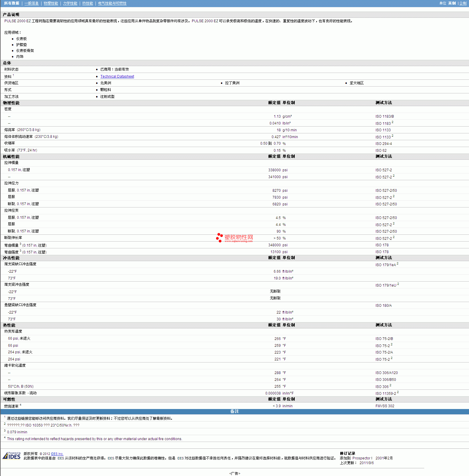Click the 颗粒料 form value
The width and height of the screenshot is (469, 476).
click(106, 90)
